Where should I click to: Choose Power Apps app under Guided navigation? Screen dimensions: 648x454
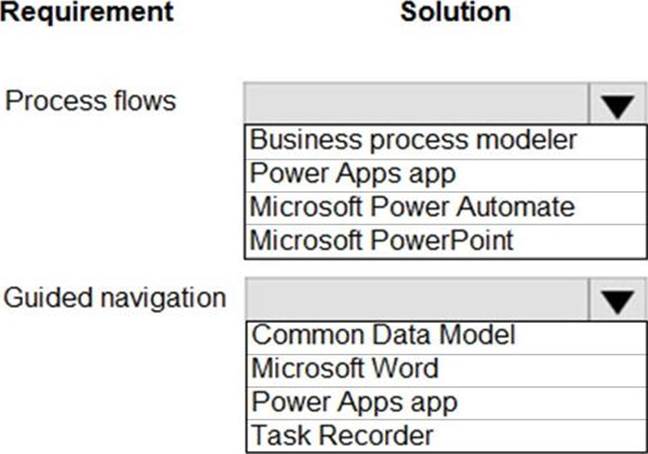tap(353, 402)
